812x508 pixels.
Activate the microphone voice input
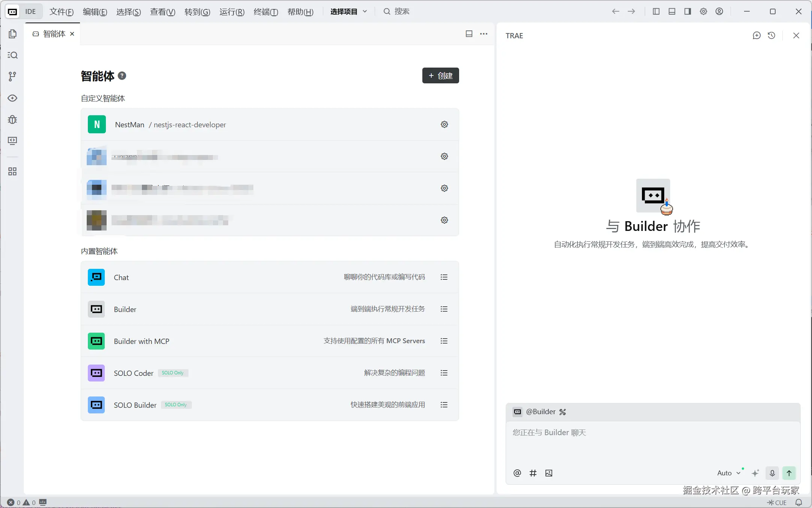click(x=772, y=473)
